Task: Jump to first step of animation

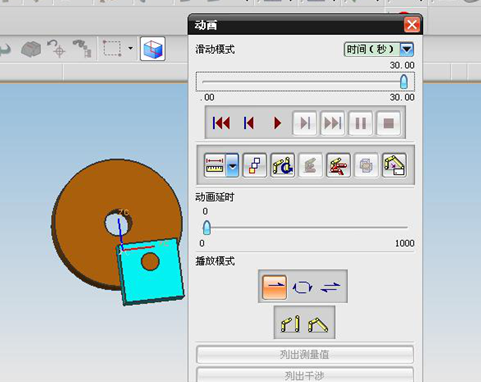Action: [221, 123]
